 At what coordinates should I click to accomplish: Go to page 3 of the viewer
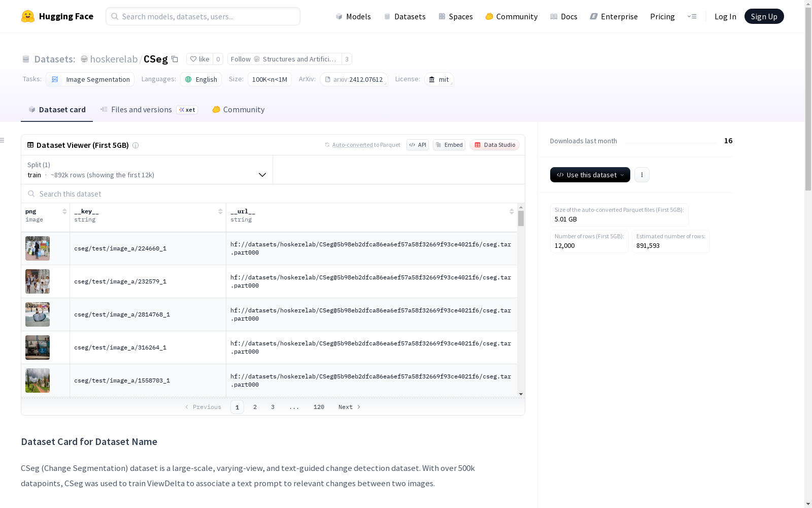273,407
